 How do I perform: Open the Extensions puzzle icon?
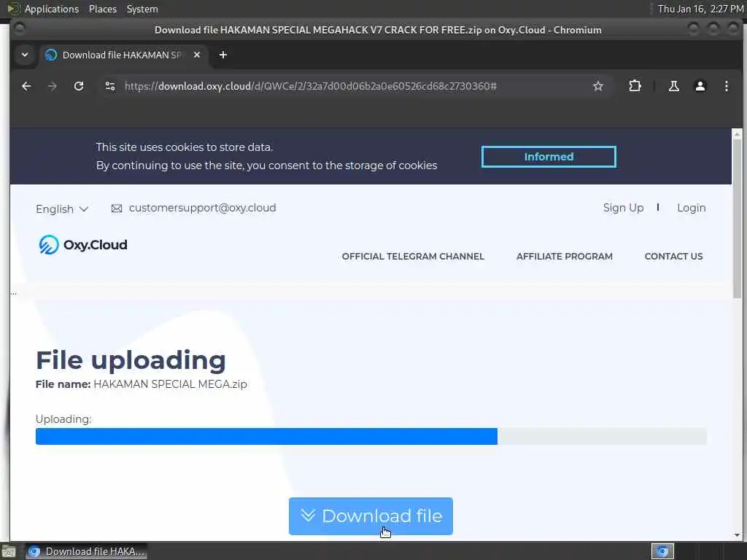click(x=635, y=86)
